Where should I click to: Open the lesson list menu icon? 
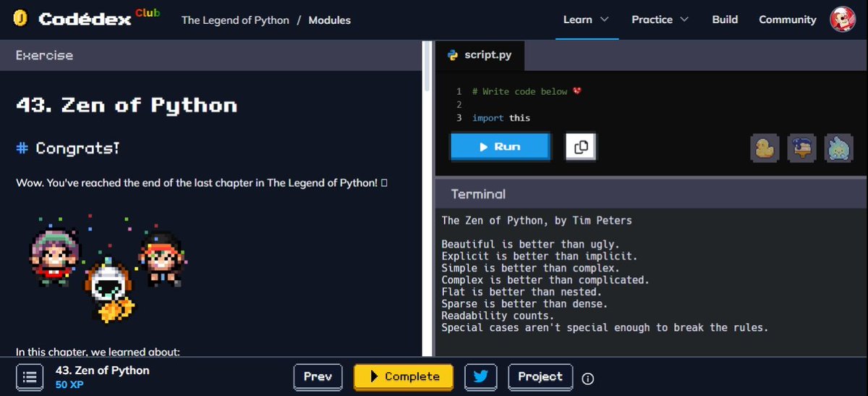(x=29, y=376)
